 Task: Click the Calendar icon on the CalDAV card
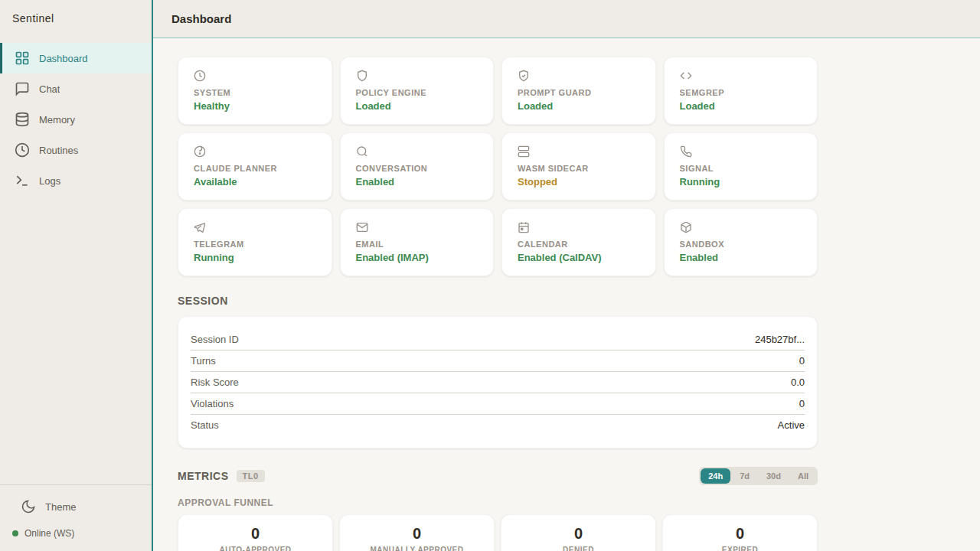[x=523, y=227]
